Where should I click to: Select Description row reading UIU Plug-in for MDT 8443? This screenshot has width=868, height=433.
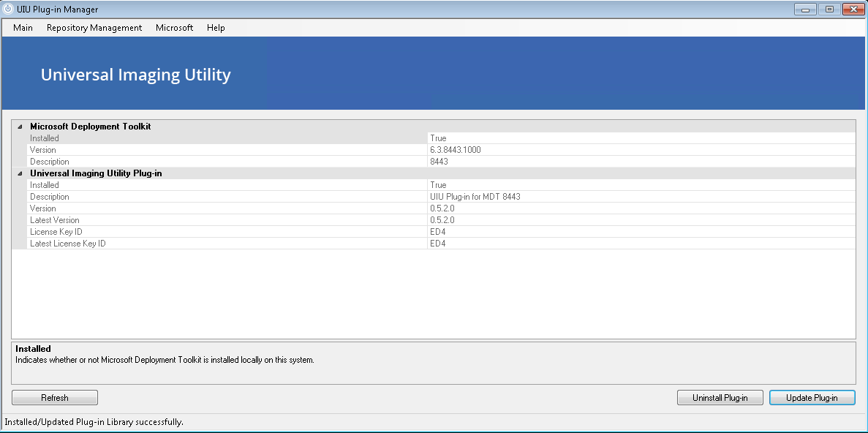coord(441,197)
